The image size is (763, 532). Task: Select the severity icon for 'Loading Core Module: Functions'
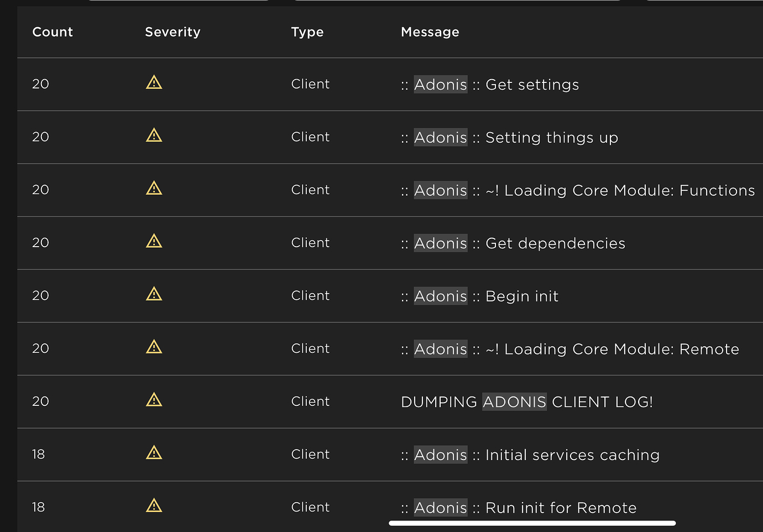(154, 188)
